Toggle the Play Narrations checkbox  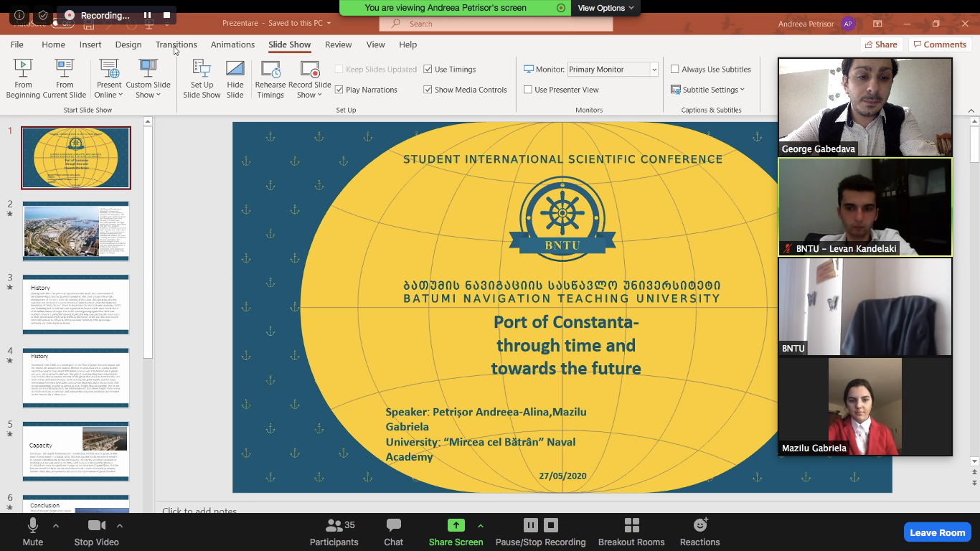[x=339, y=90]
